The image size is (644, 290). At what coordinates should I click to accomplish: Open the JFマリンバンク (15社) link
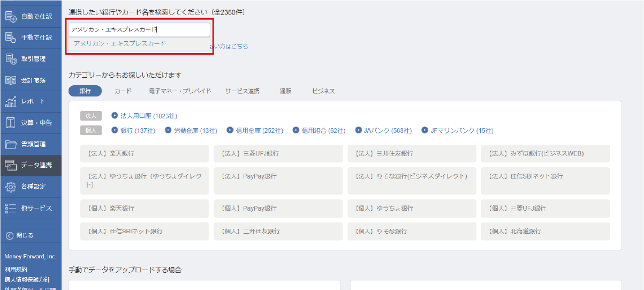pyautogui.click(x=462, y=131)
